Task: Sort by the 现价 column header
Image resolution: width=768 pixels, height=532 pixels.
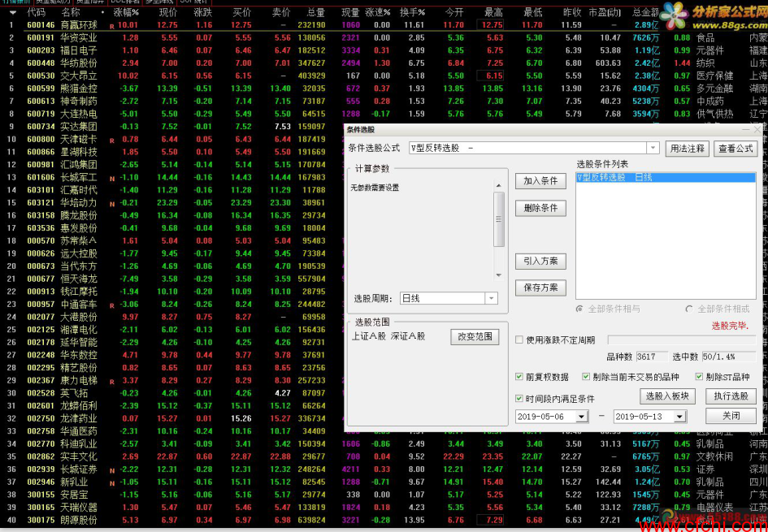Action: 167,12
